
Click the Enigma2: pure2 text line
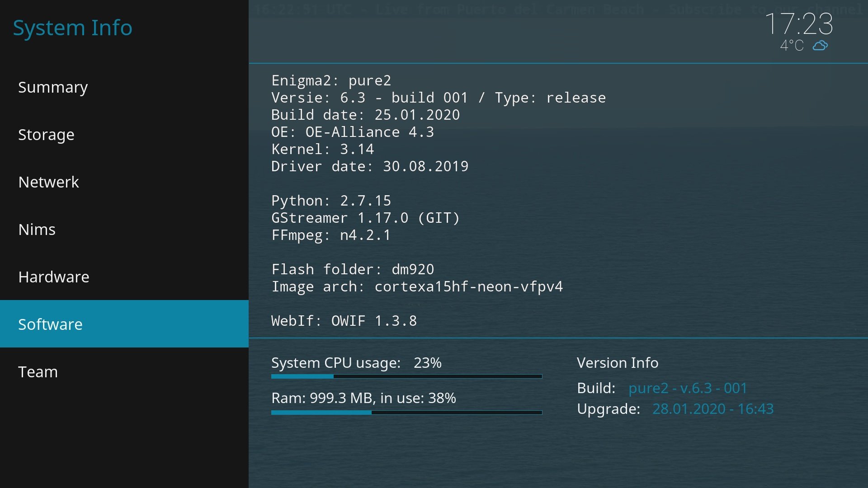[331, 80]
